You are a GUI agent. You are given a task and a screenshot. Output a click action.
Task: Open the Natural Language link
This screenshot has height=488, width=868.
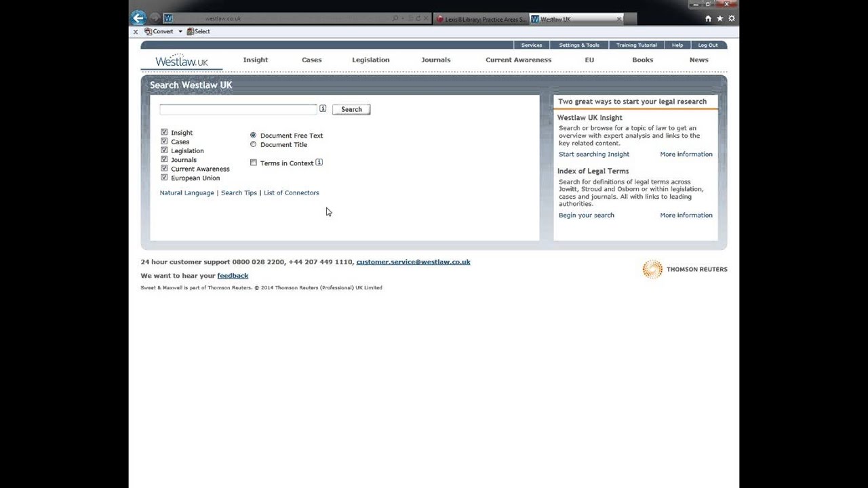point(186,192)
